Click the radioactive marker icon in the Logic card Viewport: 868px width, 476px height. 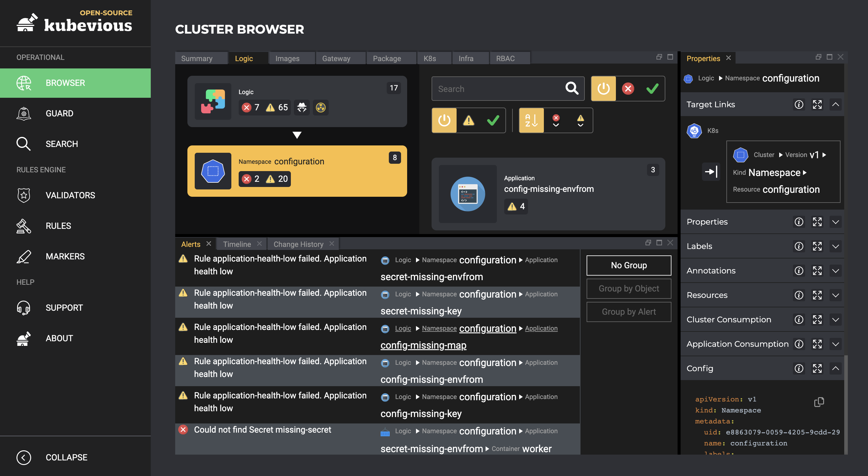[x=321, y=108]
